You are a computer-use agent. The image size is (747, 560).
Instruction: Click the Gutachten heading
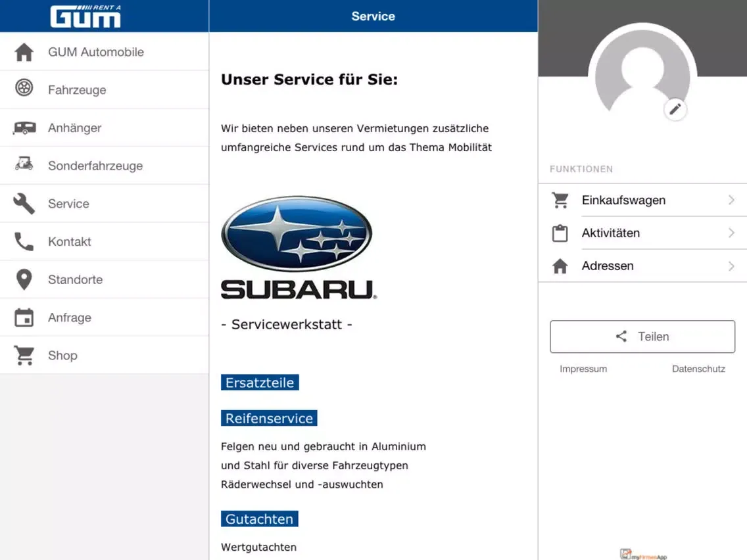[x=260, y=519]
